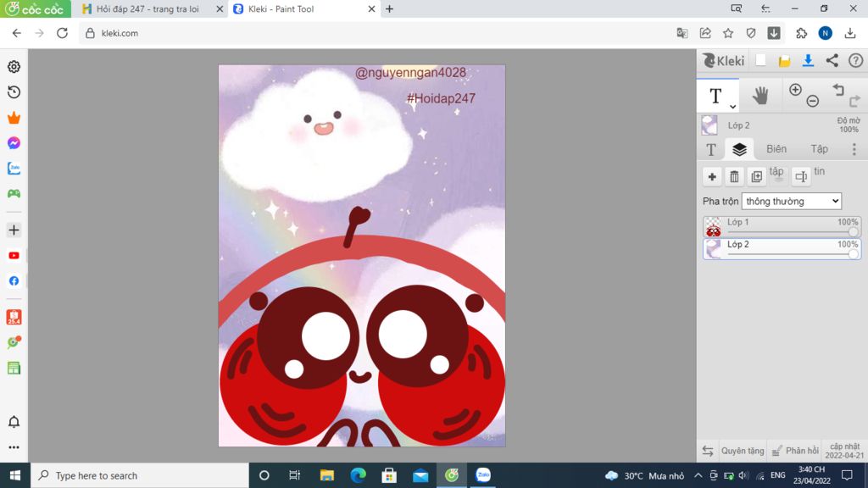
Task: Show hidden system tray icons
Action: point(698,476)
